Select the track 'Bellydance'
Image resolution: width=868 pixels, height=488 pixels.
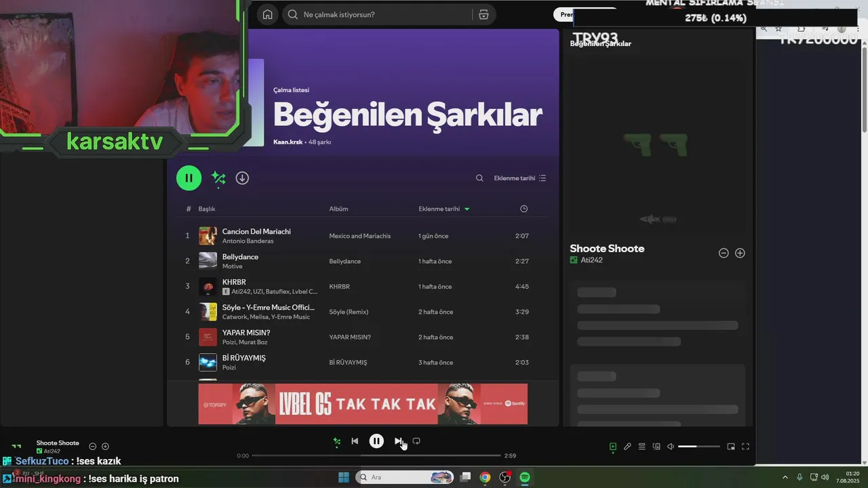(240, 257)
